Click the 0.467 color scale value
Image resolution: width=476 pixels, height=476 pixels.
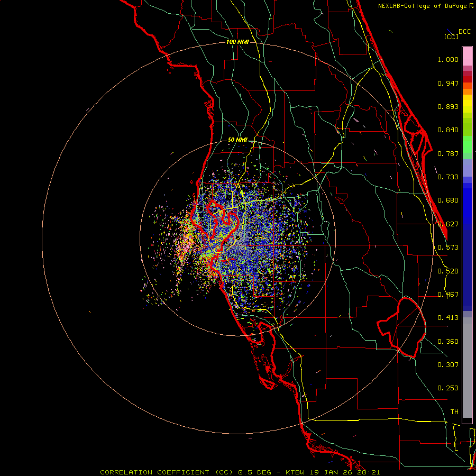448,295
